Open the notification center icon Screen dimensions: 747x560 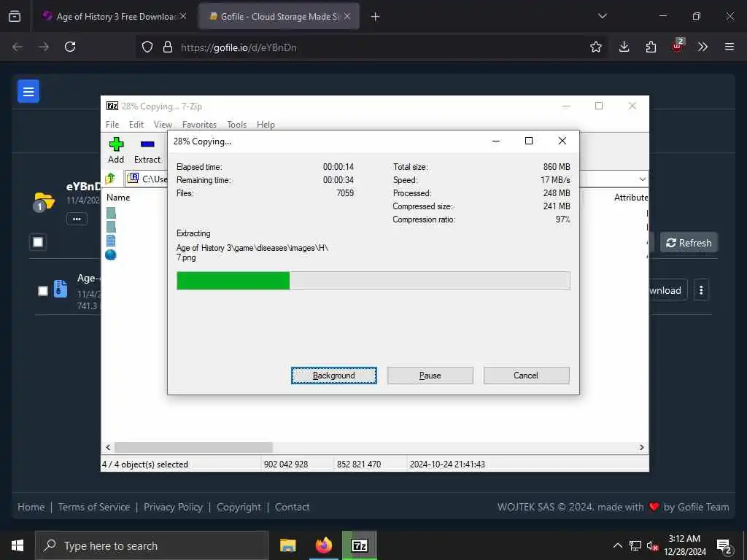[724, 545]
